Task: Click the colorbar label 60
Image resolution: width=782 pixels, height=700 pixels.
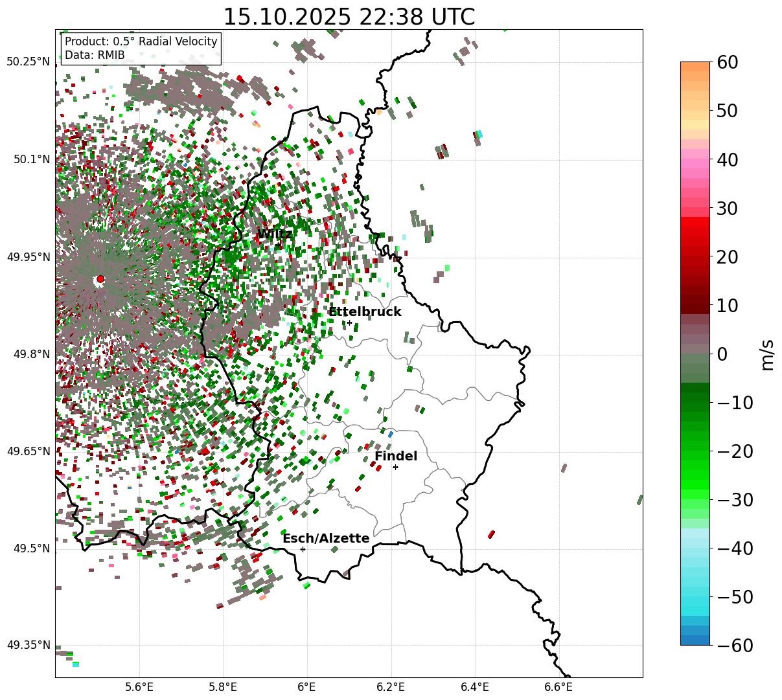Action: [728, 63]
